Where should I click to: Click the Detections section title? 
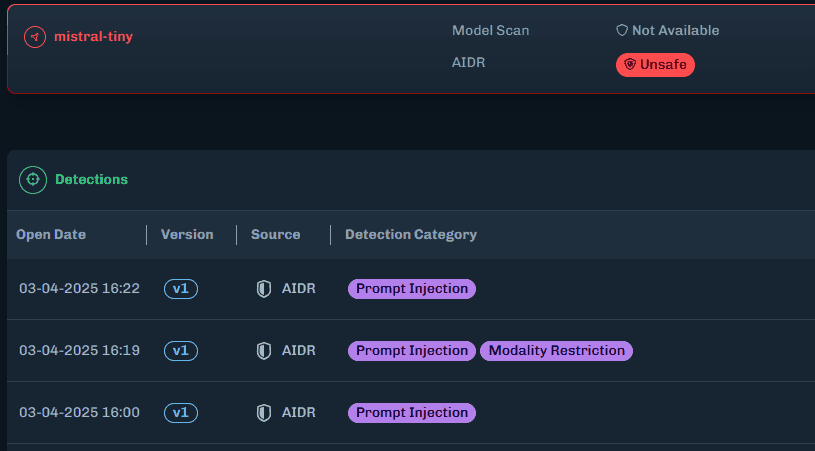(x=91, y=179)
